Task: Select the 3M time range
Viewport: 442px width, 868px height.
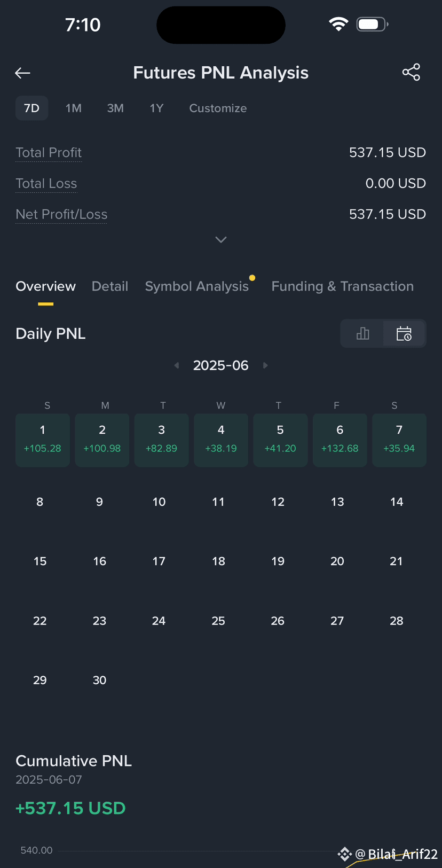Action: [115, 108]
